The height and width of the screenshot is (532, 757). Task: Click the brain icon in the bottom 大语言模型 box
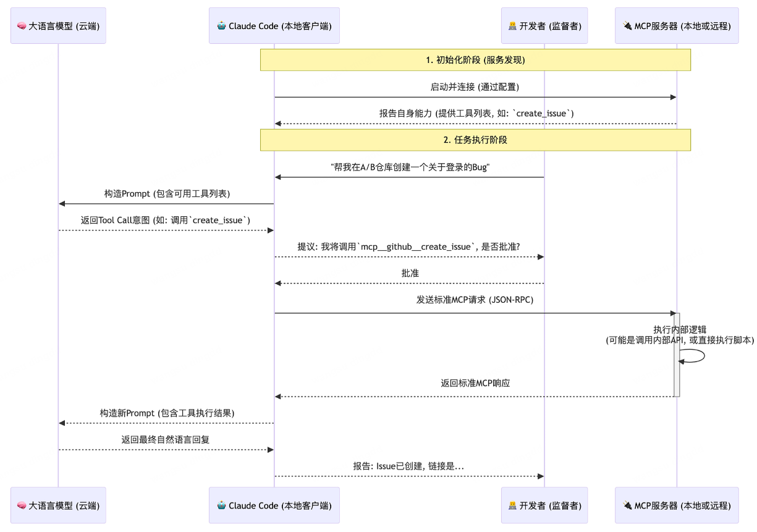click(x=22, y=505)
